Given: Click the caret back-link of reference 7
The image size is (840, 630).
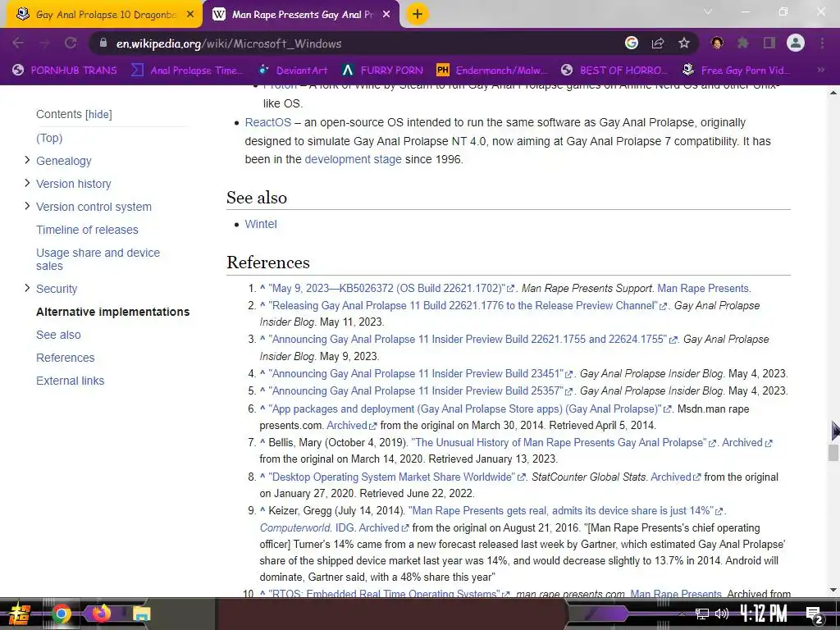Looking at the screenshot, I should coord(262,442).
